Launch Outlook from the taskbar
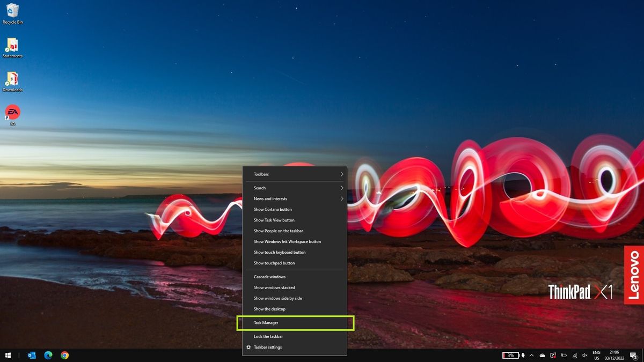 tap(32, 355)
